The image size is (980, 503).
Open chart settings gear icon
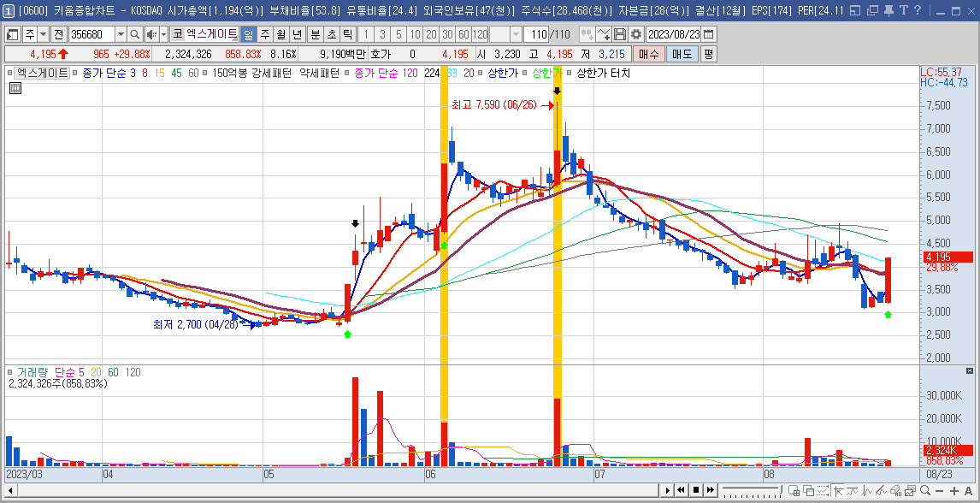[x=636, y=33]
